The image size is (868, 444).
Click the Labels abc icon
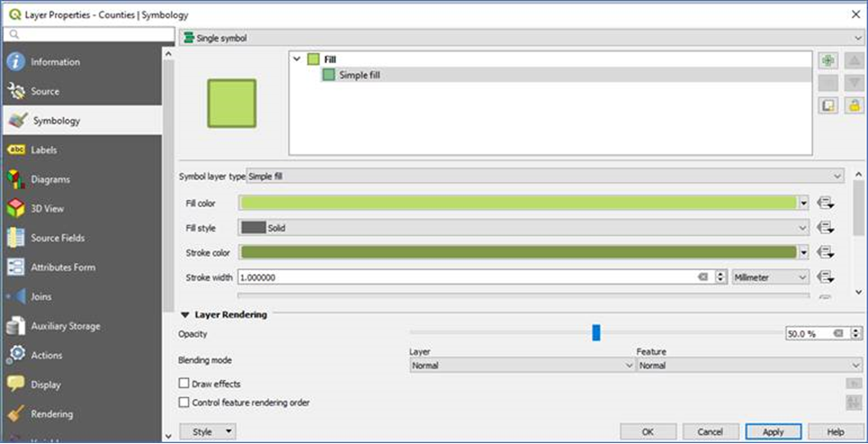(x=16, y=150)
